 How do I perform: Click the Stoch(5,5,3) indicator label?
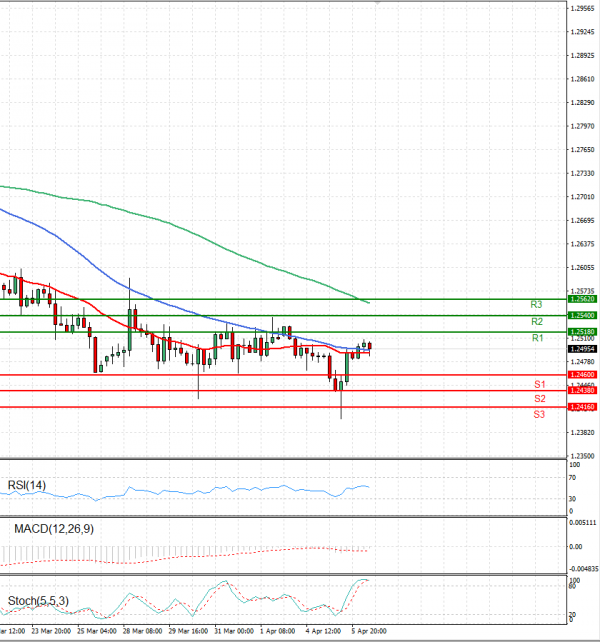tap(38, 601)
